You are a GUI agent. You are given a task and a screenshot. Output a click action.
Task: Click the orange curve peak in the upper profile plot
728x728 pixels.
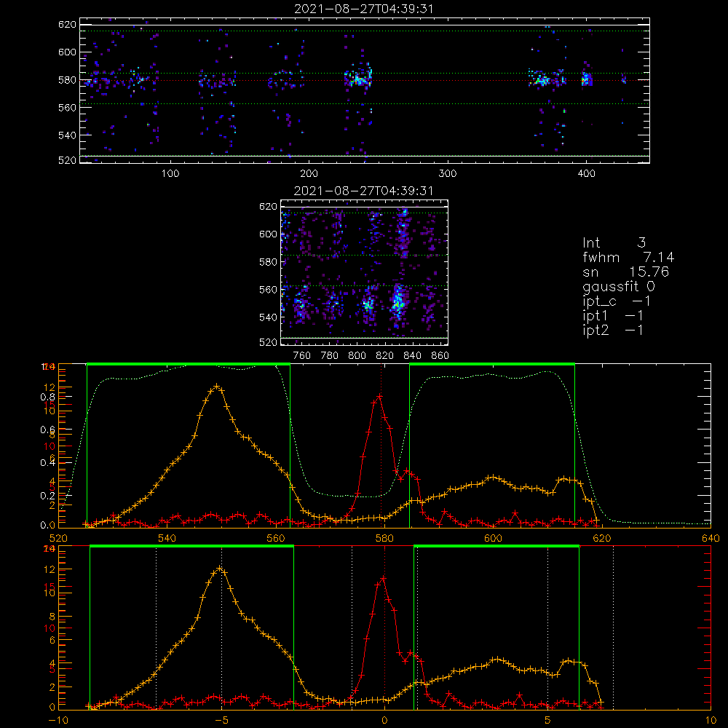click(216, 387)
